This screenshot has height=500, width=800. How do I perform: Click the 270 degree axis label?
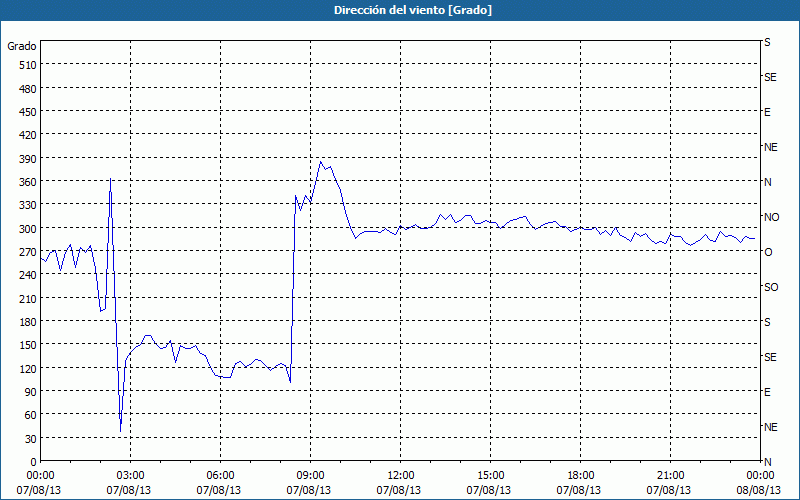28,252
